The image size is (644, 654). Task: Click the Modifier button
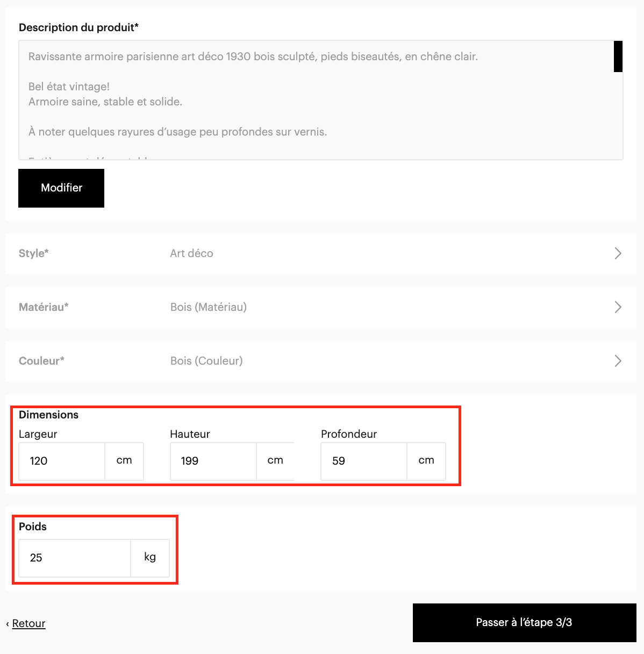[x=61, y=188]
